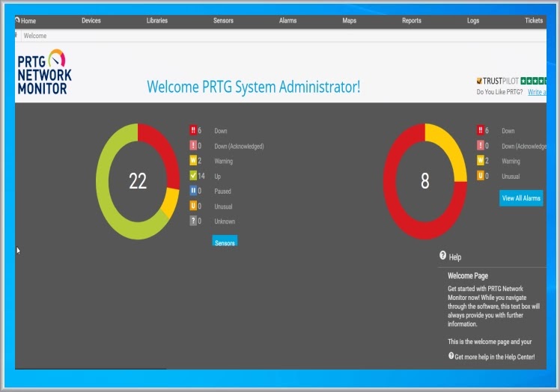This screenshot has width=560, height=392.
Task: Click the blue Paused icon
Action: [193, 191]
